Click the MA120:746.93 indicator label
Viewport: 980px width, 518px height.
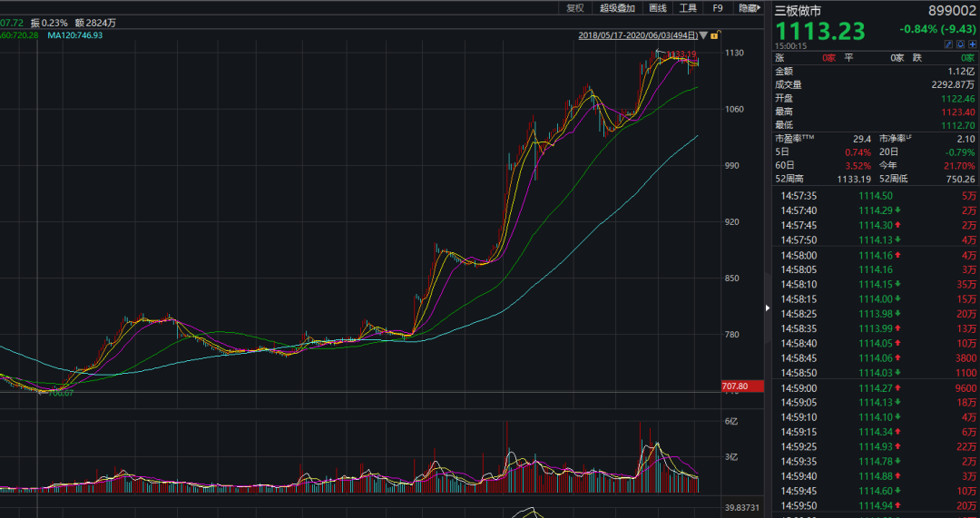(x=75, y=35)
